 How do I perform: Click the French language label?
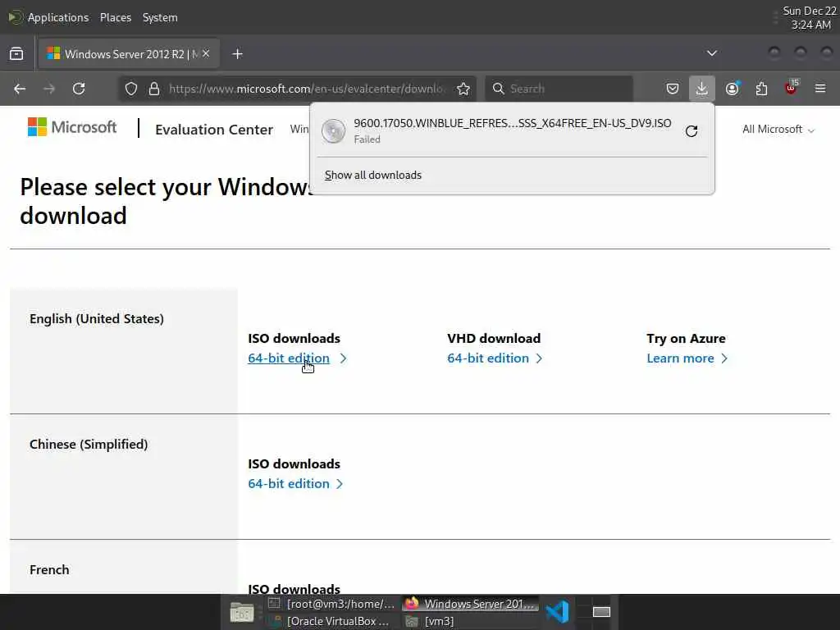(x=49, y=569)
